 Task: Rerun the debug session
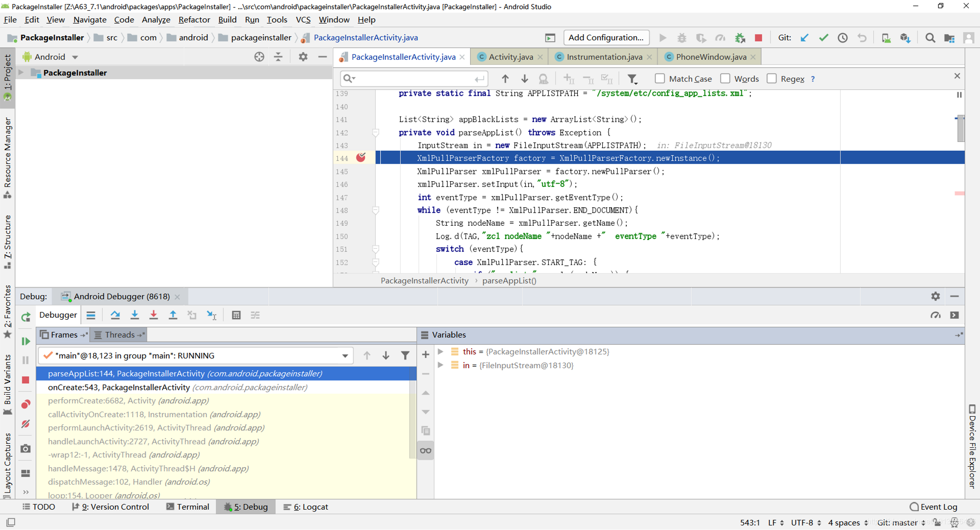tap(26, 317)
